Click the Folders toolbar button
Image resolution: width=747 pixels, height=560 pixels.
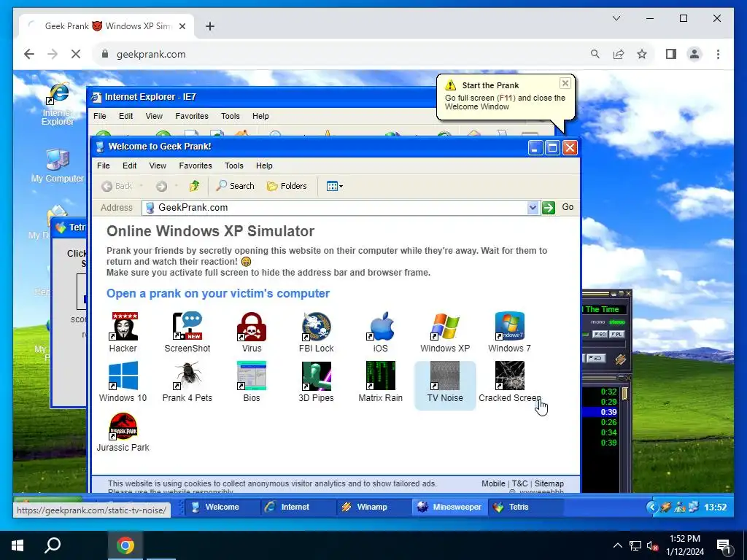pyautogui.click(x=287, y=186)
